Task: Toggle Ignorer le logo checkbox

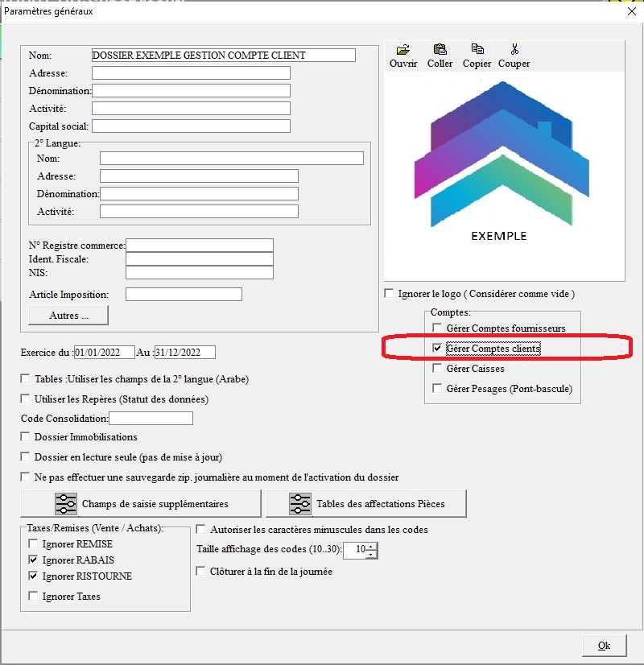Action: click(389, 294)
